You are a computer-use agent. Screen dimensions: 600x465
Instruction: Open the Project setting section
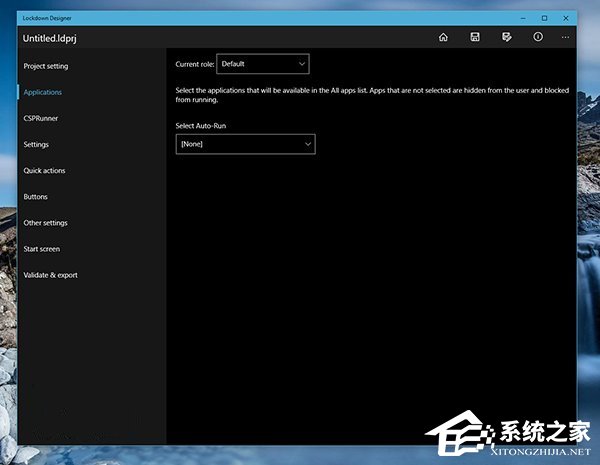(46, 66)
